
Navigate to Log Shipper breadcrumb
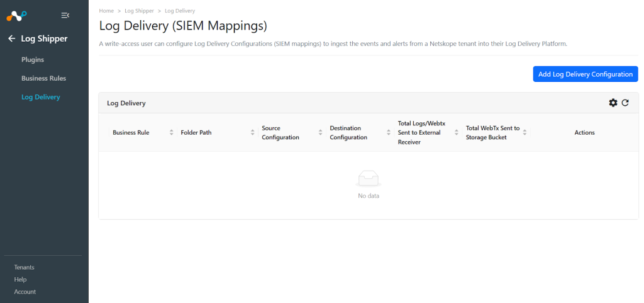pos(139,11)
